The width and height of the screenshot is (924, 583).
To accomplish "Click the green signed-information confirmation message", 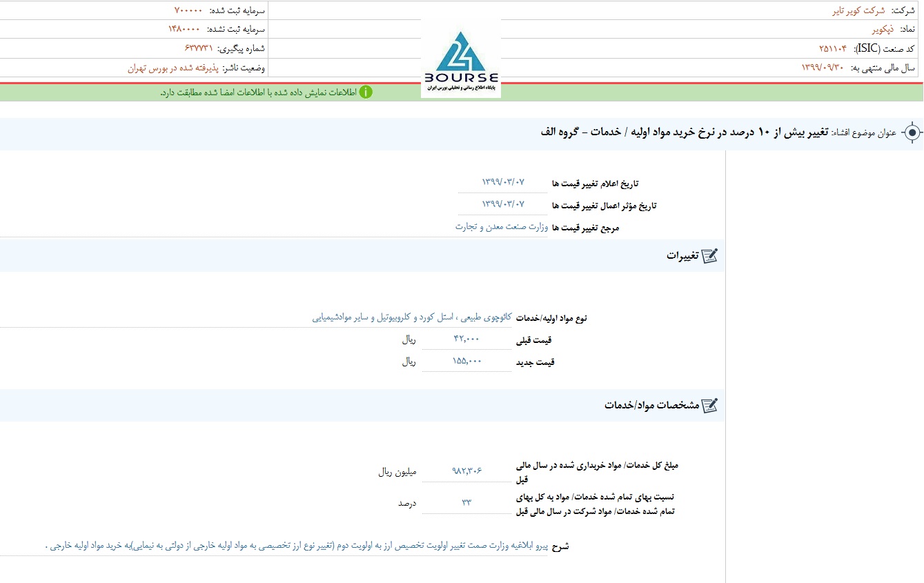I will coord(259,92).
